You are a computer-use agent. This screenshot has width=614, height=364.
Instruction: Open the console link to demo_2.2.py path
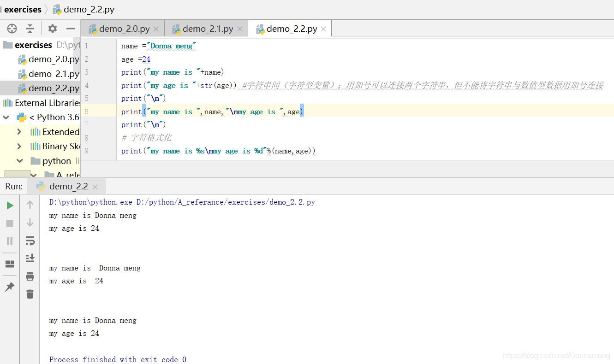(x=226, y=202)
